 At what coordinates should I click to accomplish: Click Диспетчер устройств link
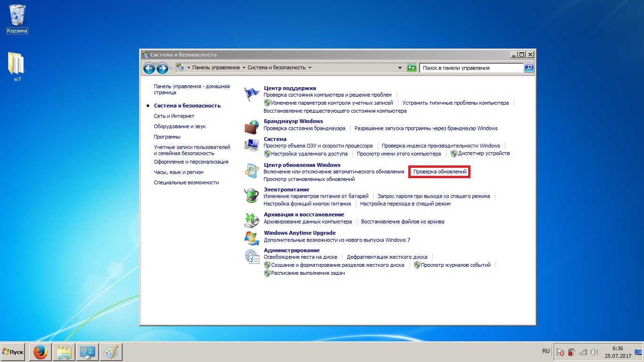click(484, 154)
